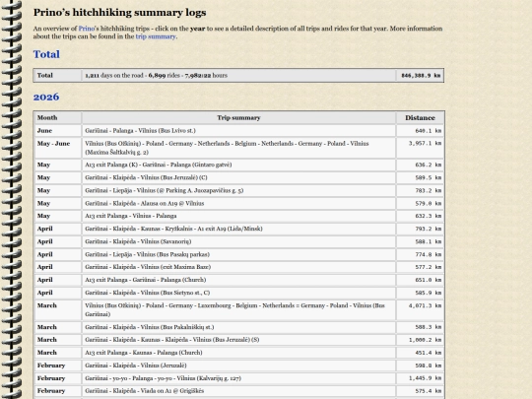This screenshot has width=532, height=399.
Task: Click the 575.4 km distance cell
Action: 420,391
